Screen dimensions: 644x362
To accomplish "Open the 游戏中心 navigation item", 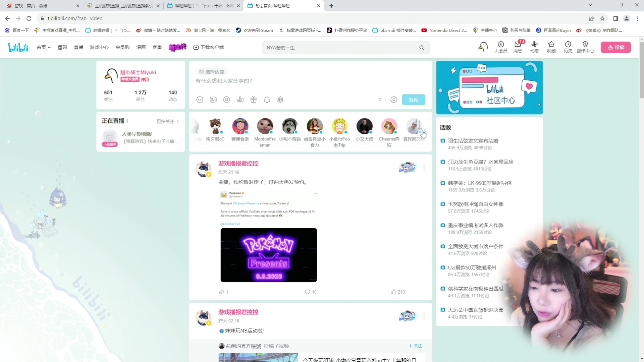I will (x=99, y=47).
